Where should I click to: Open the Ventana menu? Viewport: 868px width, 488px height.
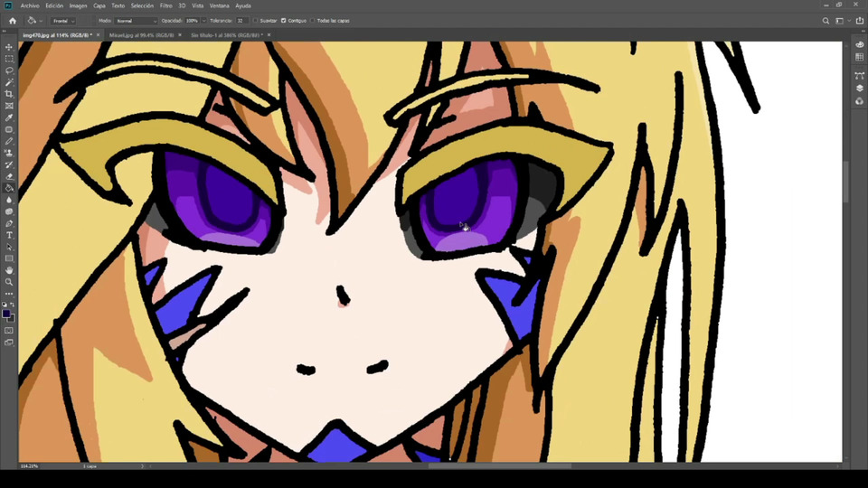(219, 5)
